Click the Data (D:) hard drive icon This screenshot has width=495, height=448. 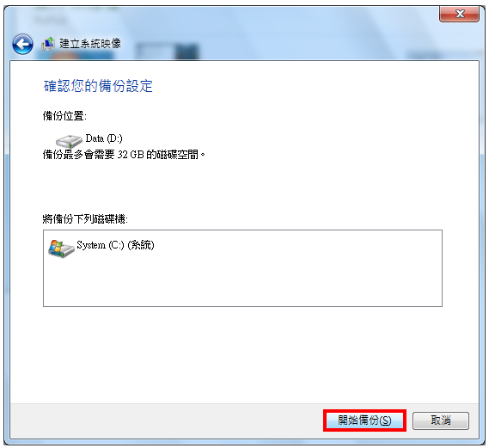pos(69,141)
